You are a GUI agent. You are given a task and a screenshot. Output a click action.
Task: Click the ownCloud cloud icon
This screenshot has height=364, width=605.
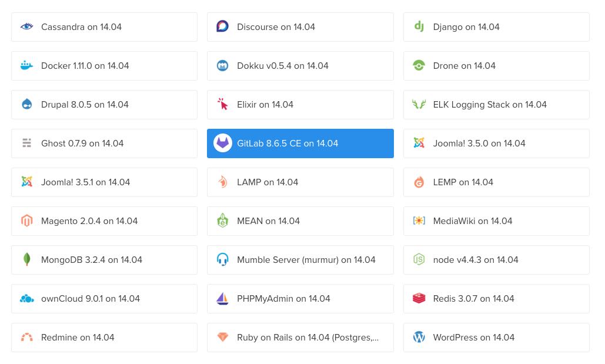pyautogui.click(x=26, y=298)
